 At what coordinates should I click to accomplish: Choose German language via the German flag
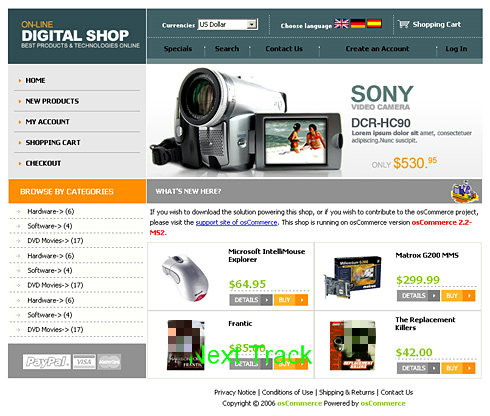click(x=358, y=24)
